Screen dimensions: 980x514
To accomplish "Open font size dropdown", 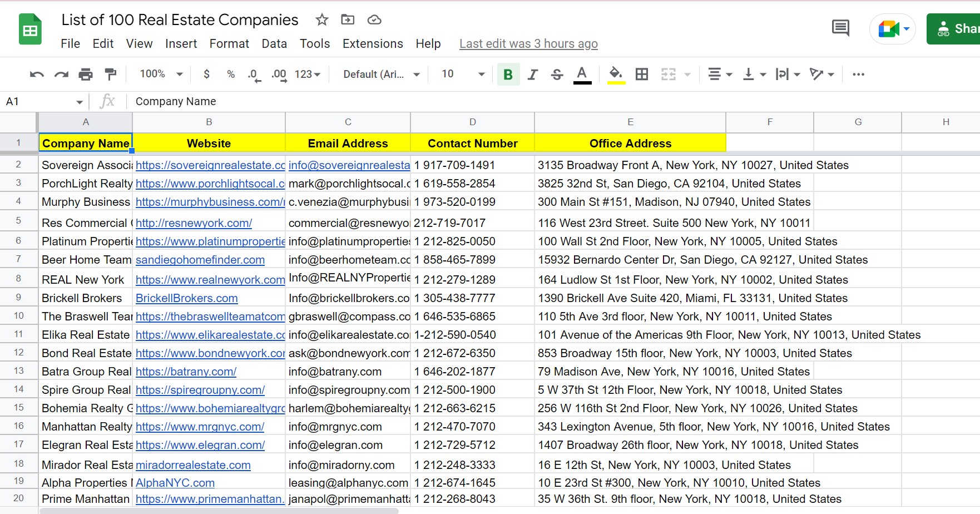I will point(463,74).
